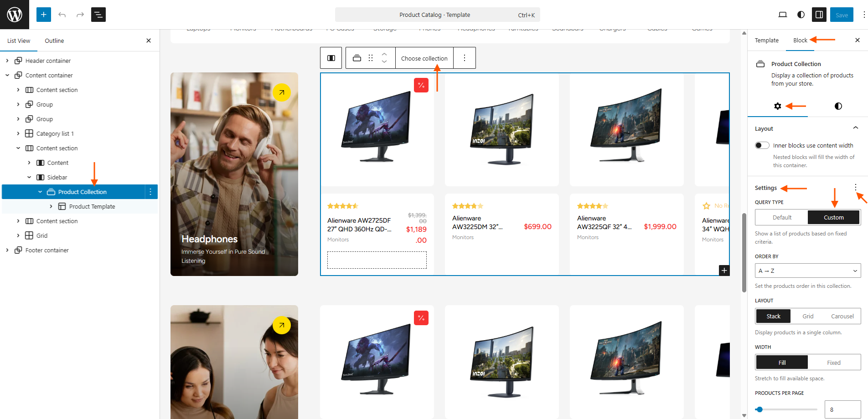Open the device preview laptop icon
Image resolution: width=868 pixels, height=419 pixels.
783,15
